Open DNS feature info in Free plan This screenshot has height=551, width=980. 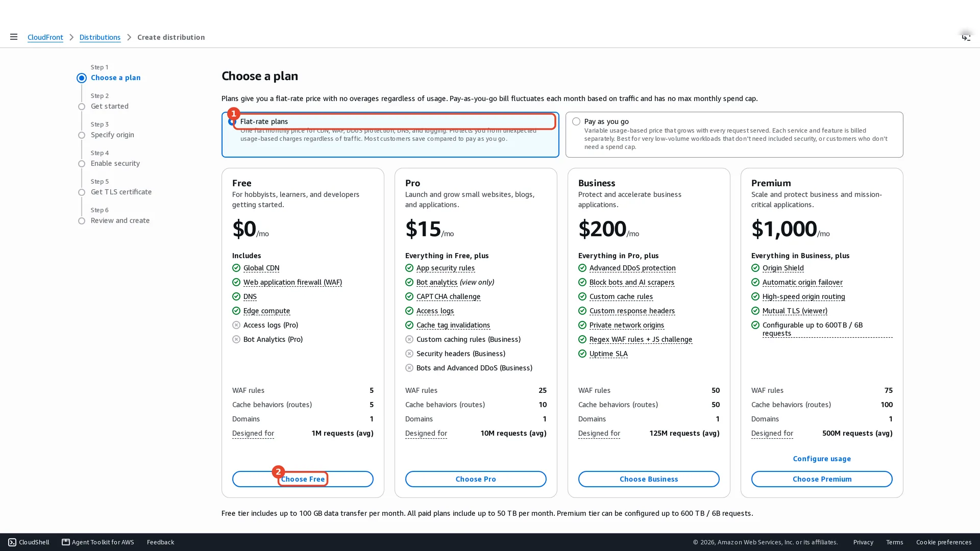point(250,296)
